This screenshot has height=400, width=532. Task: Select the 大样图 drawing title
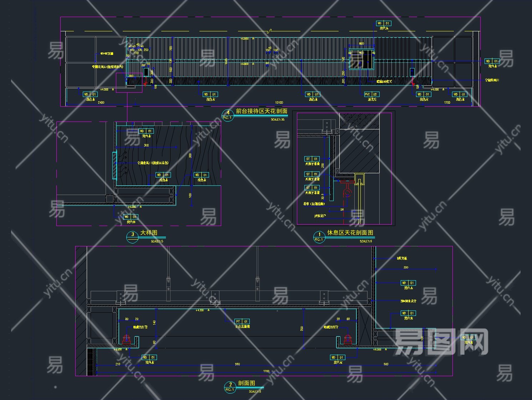tap(148, 232)
